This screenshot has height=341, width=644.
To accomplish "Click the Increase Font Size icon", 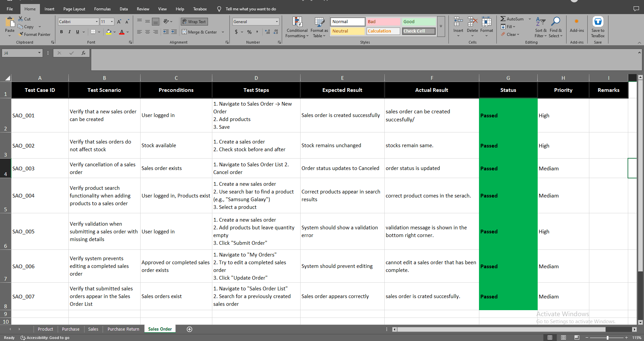I will pos(119,22).
